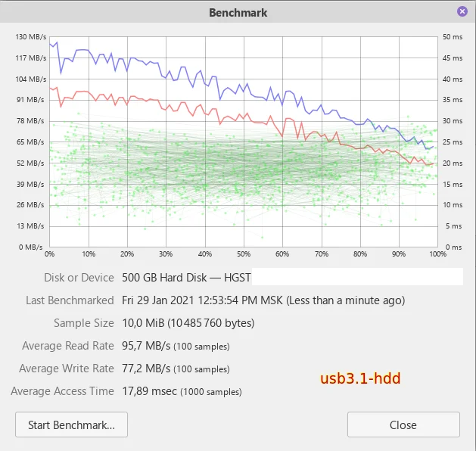This screenshot has width=476, height=451.
Task: Click the 13 MB/s axis label
Action: [30, 226]
